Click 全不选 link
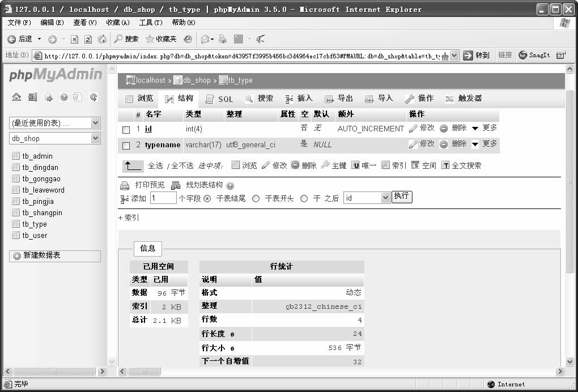The height and width of the screenshot is (392, 578). (x=182, y=166)
